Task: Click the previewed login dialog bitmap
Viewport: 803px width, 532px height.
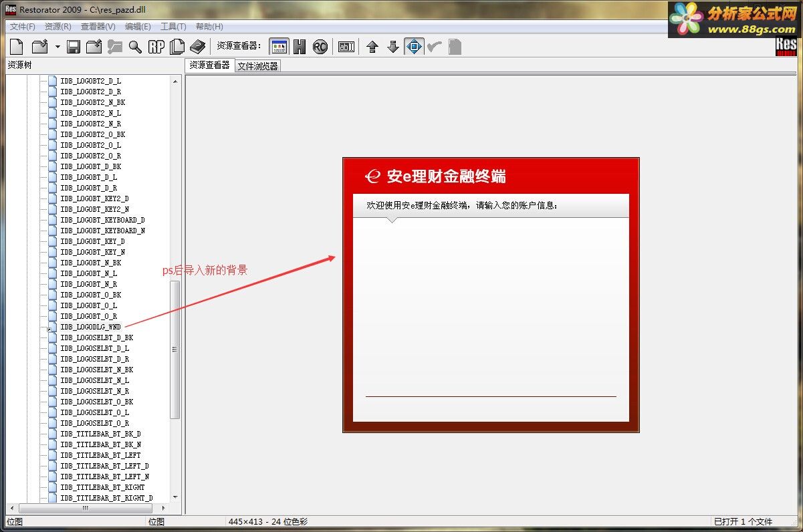Action: point(491,295)
